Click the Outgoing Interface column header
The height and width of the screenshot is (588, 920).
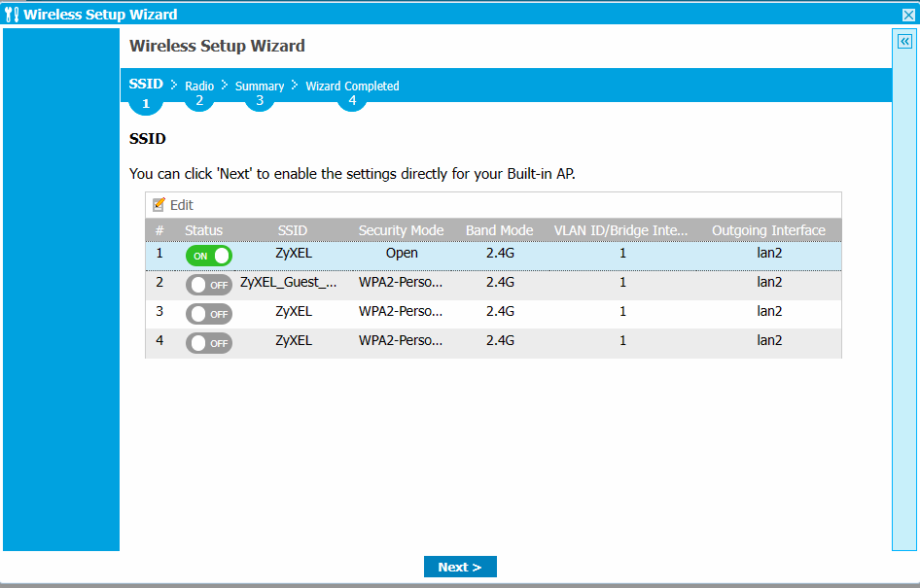pyautogui.click(x=768, y=230)
